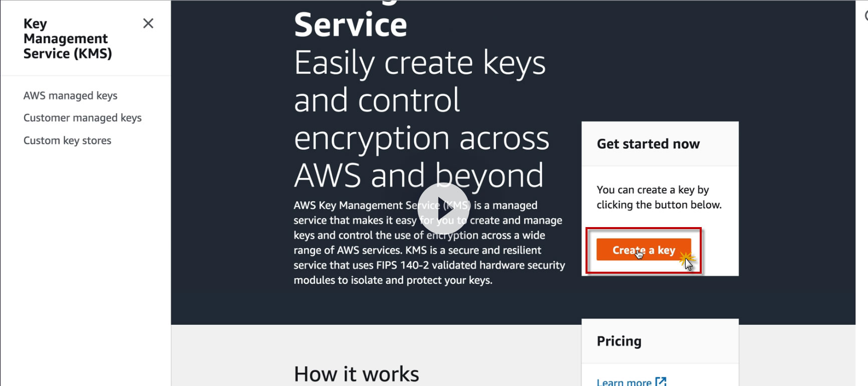Click the external link icon beside Learn more
The height and width of the screenshot is (386, 868).
pyautogui.click(x=661, y=382)
